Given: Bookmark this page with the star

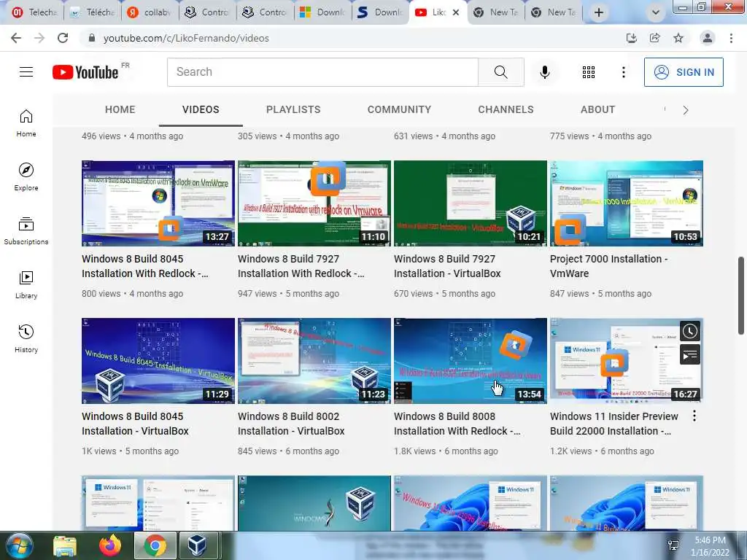Looking at the screenshot, I should 678,38.
